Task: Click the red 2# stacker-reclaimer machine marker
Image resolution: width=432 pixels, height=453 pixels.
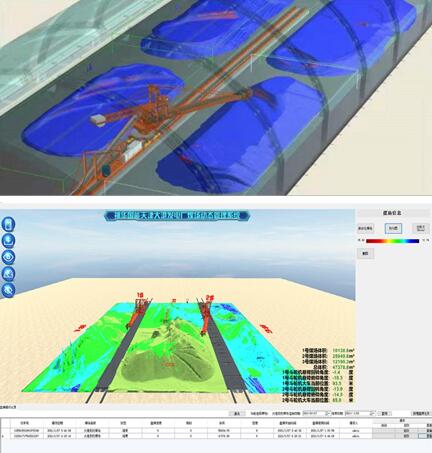Action: tap(210, 297)
